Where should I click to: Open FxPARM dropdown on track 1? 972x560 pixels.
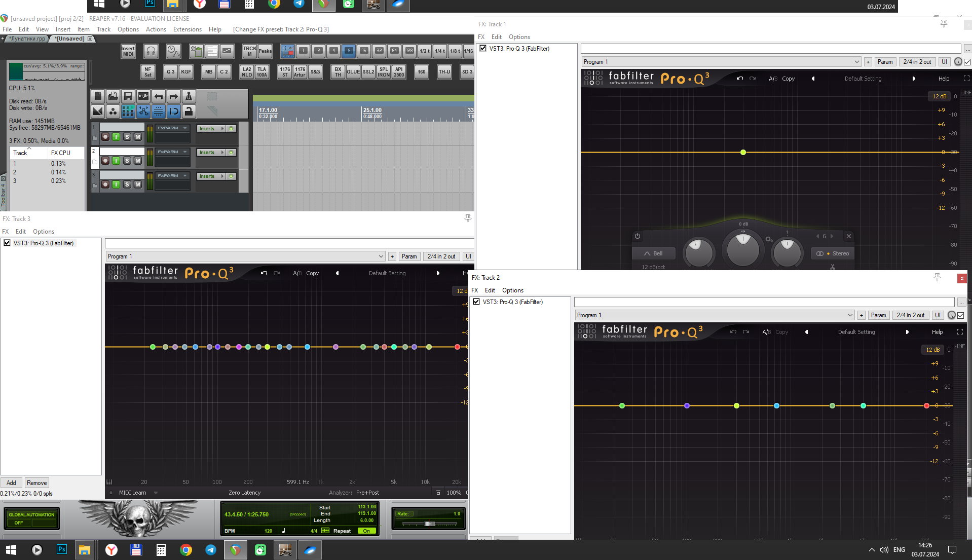pos(173,128)
